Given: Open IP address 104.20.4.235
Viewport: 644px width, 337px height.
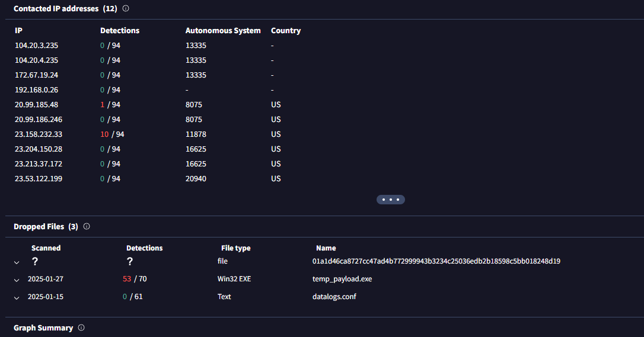Looking at the screenshot, I should click(x=37, y=60).
